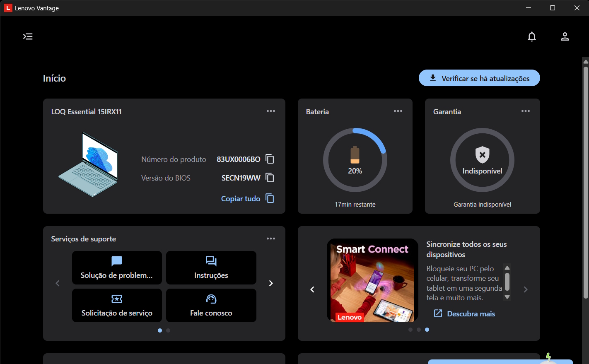Image resolution: width=589 pixels, height=364 pixels.
Task: Click the Lenovo Vantage logo in title bar
Action: click(8, 8)
